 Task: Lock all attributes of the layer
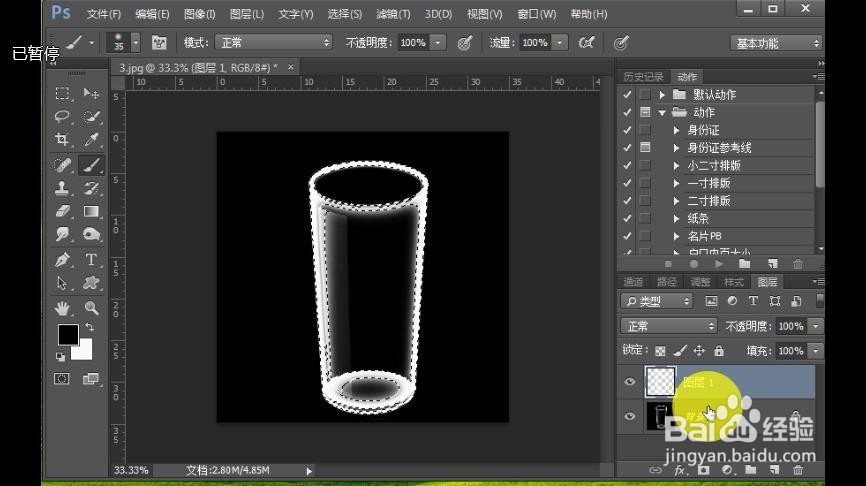719,351
